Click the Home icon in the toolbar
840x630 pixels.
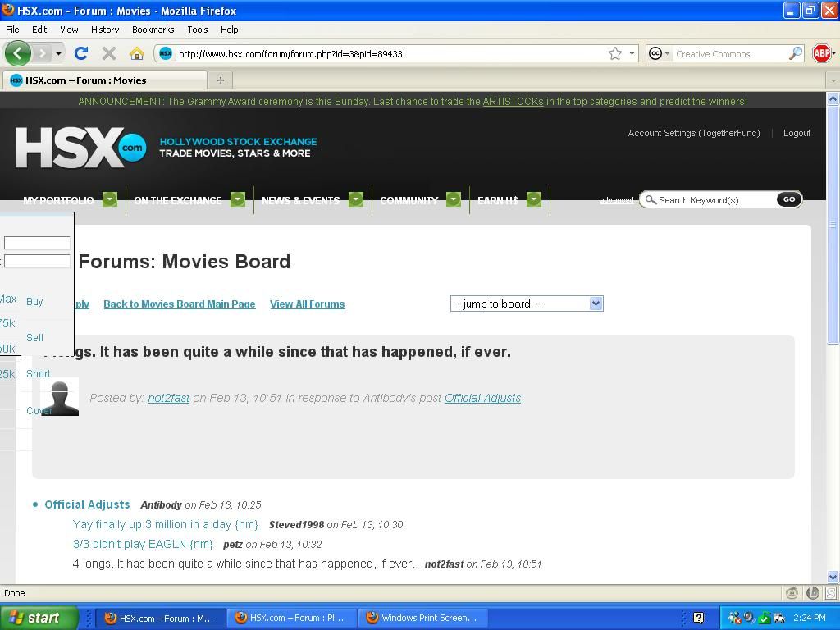click(137, 53)
